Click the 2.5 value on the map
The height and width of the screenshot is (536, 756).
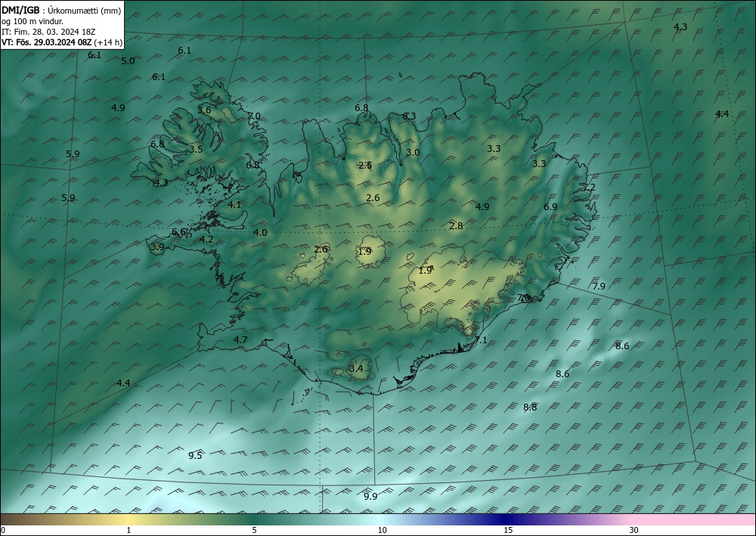coord(365,166)
